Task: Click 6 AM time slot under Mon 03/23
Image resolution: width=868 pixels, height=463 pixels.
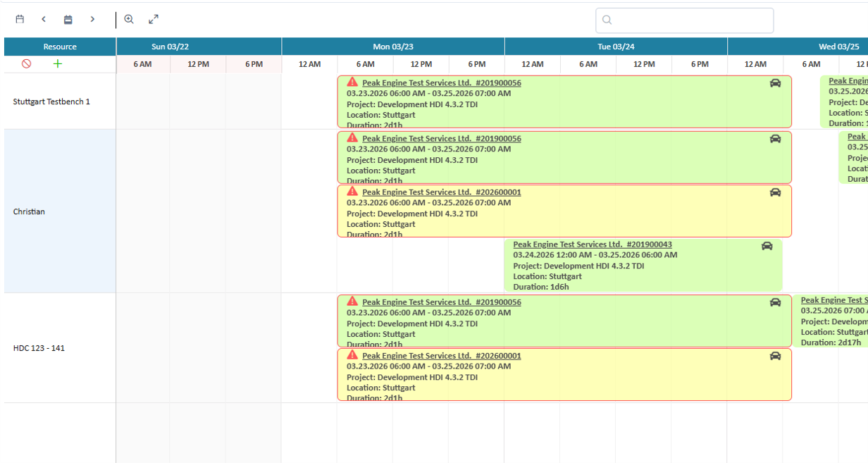Action: [x=365, y=64]
